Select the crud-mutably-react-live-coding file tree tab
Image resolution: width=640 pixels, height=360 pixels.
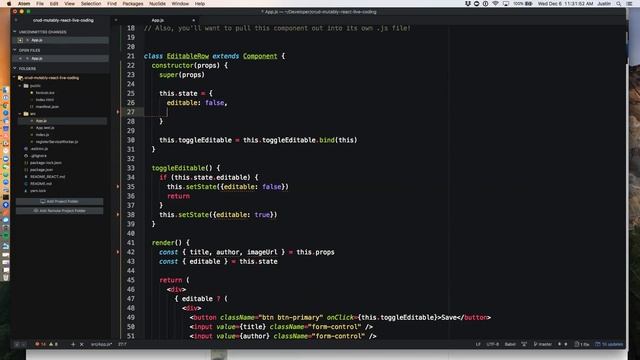click(x=63, y=20)
